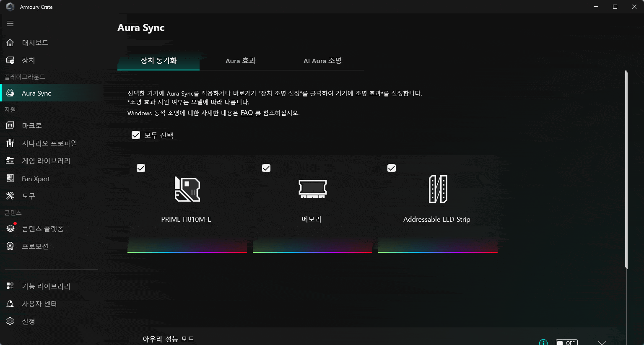Image resolution: width=644 pixels, height=345 pixels.
Task: Uncheck the 메모리 device checkbox
Action: pyautogui.click(x=266, y=168)
